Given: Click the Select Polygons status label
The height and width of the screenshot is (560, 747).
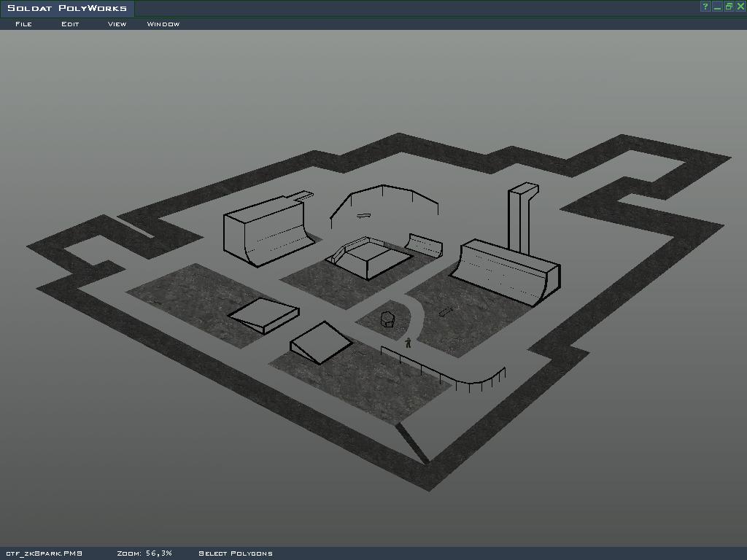Looking at the screenshot, I should click(x=235, y=553).
